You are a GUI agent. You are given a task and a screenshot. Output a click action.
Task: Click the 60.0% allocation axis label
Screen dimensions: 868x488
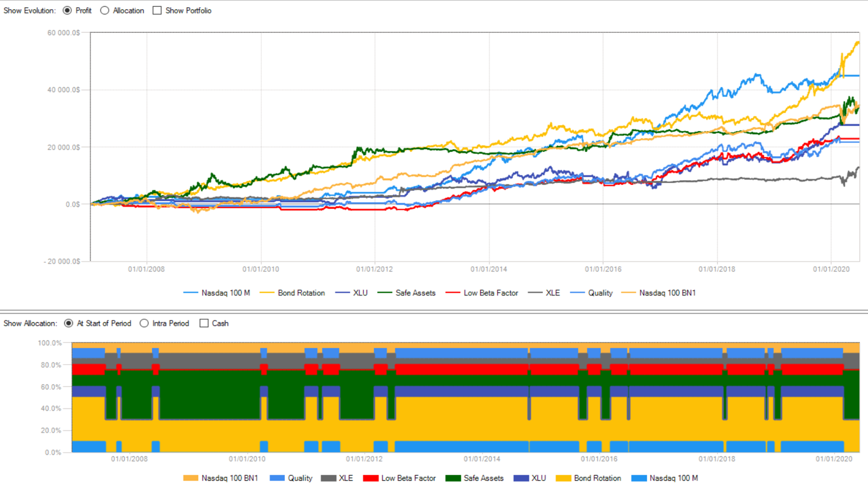51,387
